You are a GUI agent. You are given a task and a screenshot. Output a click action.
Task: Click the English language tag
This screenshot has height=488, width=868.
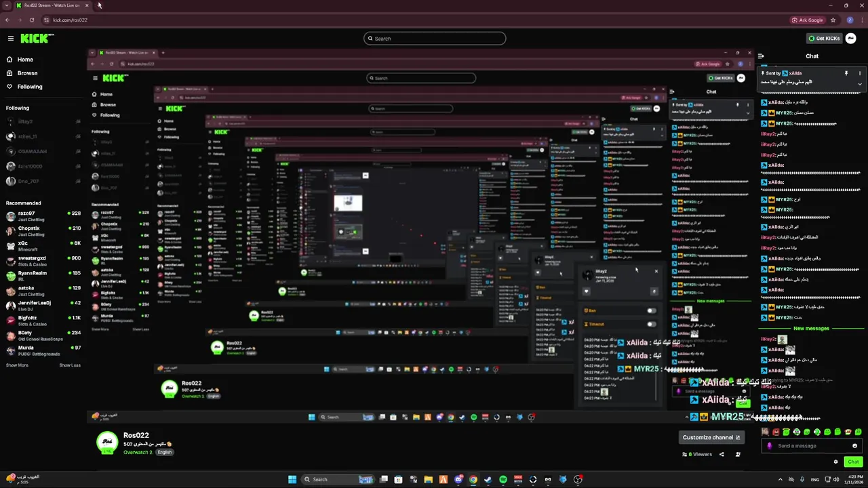coord(165,452)
